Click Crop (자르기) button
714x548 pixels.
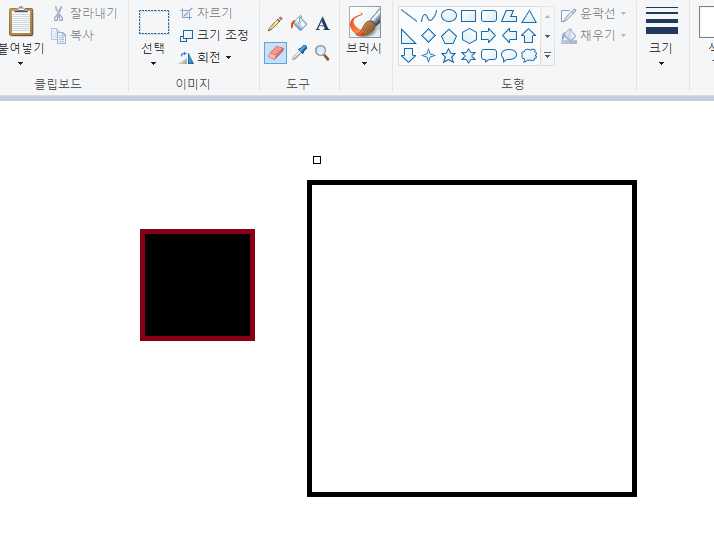pyautogui.click(x=206, y=14)
